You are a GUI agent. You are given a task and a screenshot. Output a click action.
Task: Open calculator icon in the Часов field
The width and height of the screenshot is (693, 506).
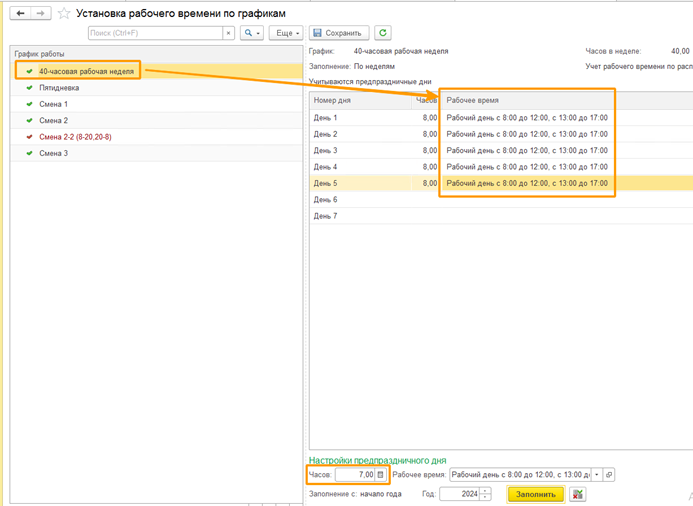click(x=380, y=475)
